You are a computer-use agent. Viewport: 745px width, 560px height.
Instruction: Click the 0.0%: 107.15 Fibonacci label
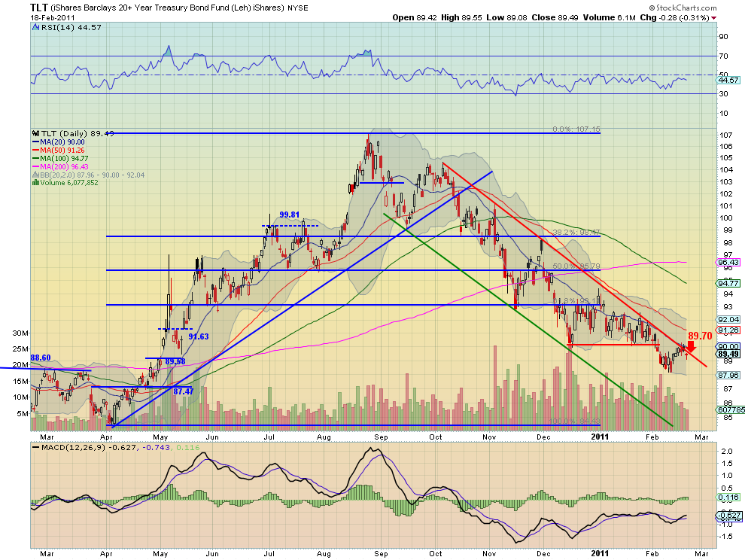tap(576, 129)
